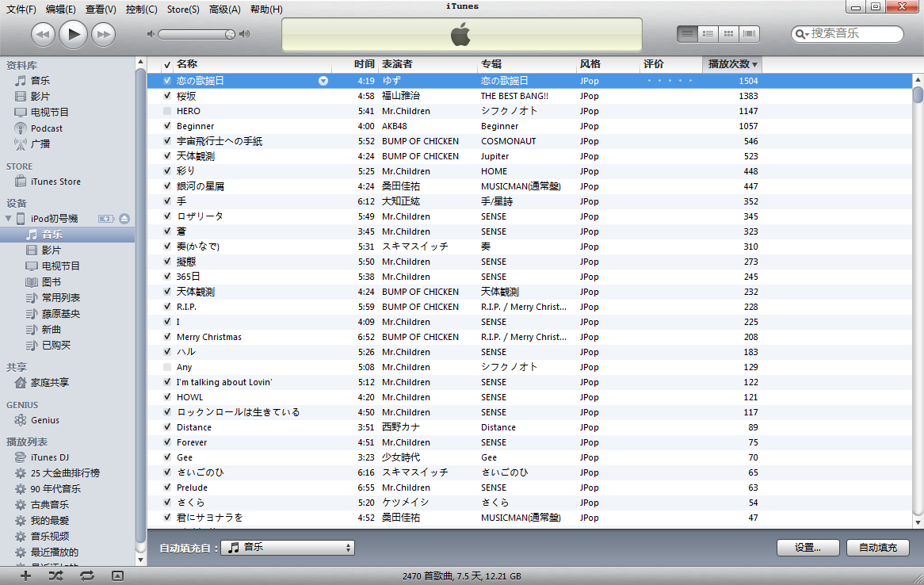924x585 pixels.
Task: Click the search music field
Action: [847, 33]
